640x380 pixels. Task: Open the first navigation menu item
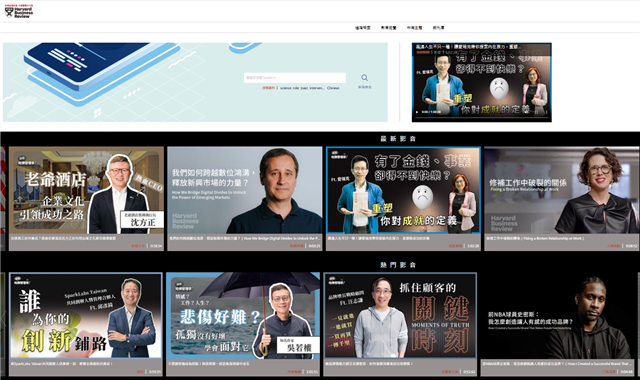tap(362, 28)
